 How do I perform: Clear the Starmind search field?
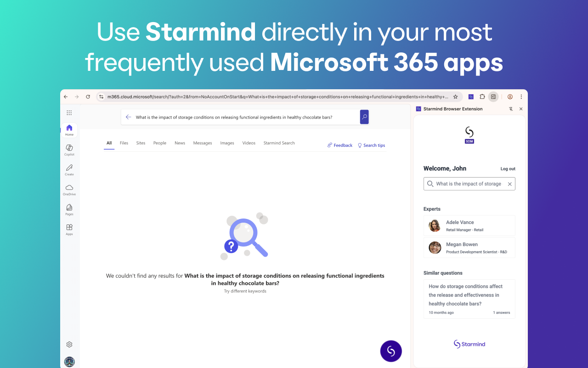point(509,184)
